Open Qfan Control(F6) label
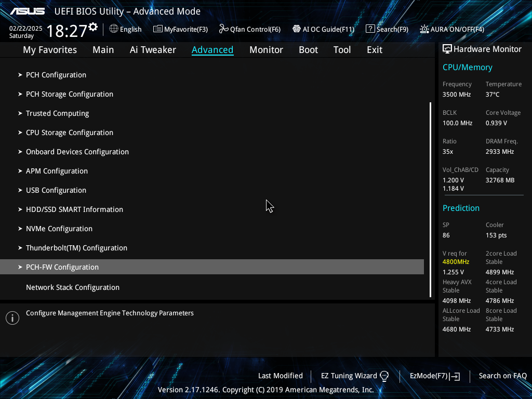The width and height of the screenshot is (532, 399). (x=255, y=30)
